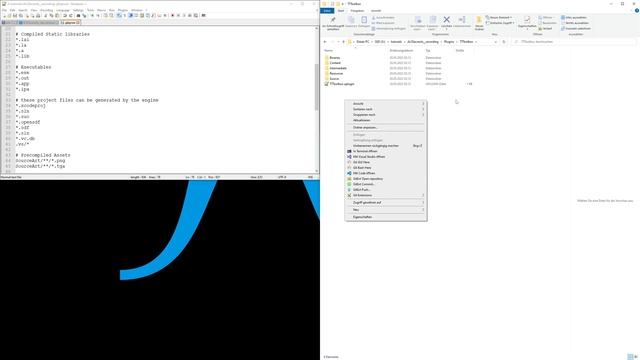Viewport: 640px width, 360px height.
Task: Click the Kopieren icon in Explorer ribbon
Action: (351, 20)
